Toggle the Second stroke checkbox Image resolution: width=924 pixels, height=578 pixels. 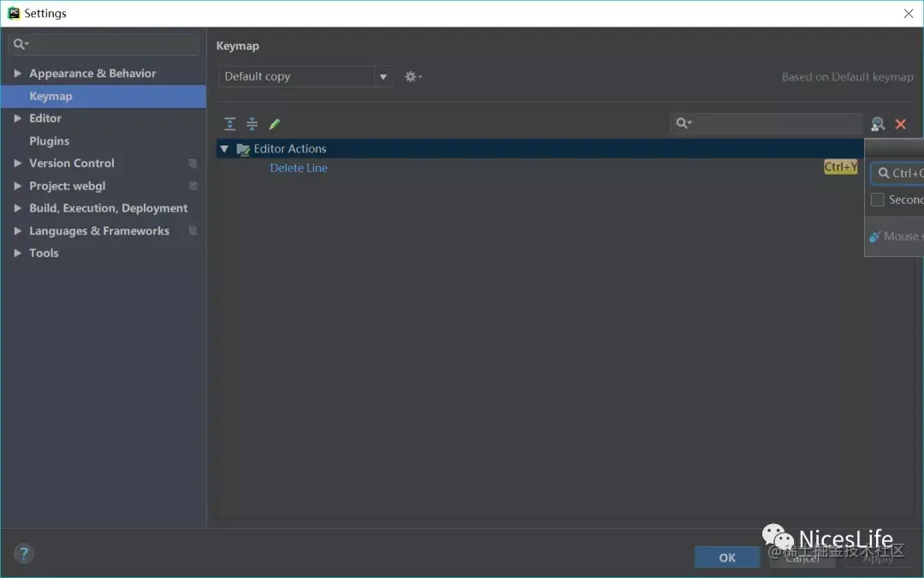pos(878,200)
